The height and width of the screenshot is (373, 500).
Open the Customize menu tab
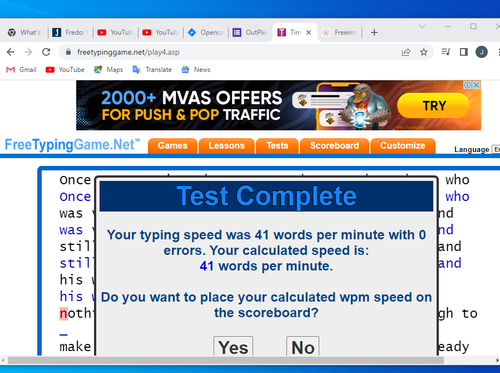(403, 146)
